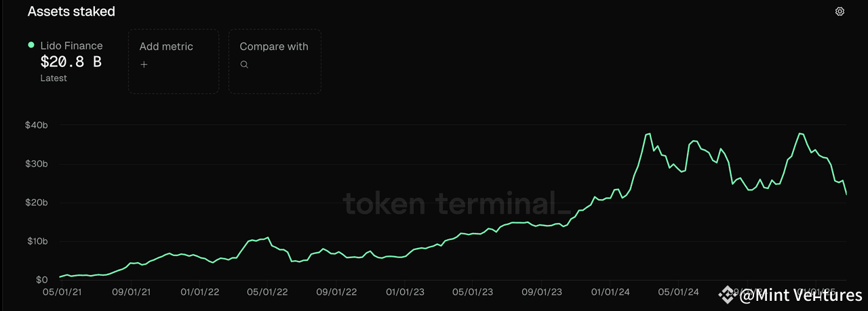Screen dimensions: 868x311
Task: Toggle the Lido Finance series label
Action: click(x=71, y=46)
